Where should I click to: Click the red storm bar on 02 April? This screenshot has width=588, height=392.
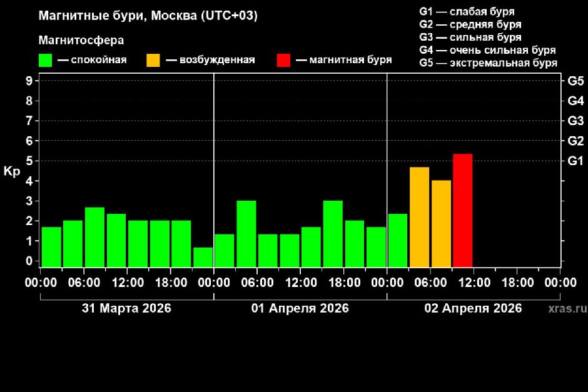pos(462,209)
